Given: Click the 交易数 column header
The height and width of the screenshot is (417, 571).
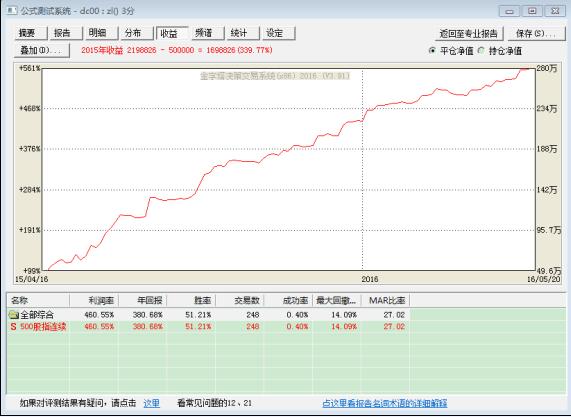Looking at the screenshot, I should tap(240, 301).
